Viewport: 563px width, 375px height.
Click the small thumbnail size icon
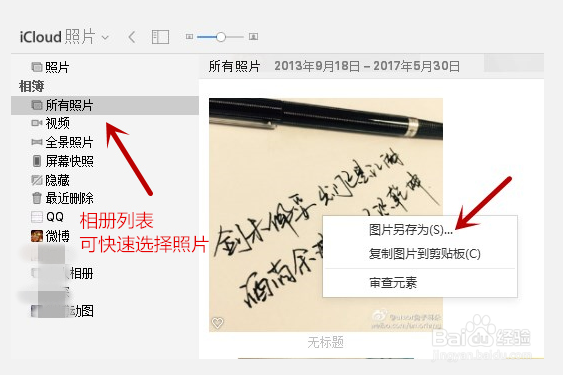pyautogui.click(x=189, y=37)
